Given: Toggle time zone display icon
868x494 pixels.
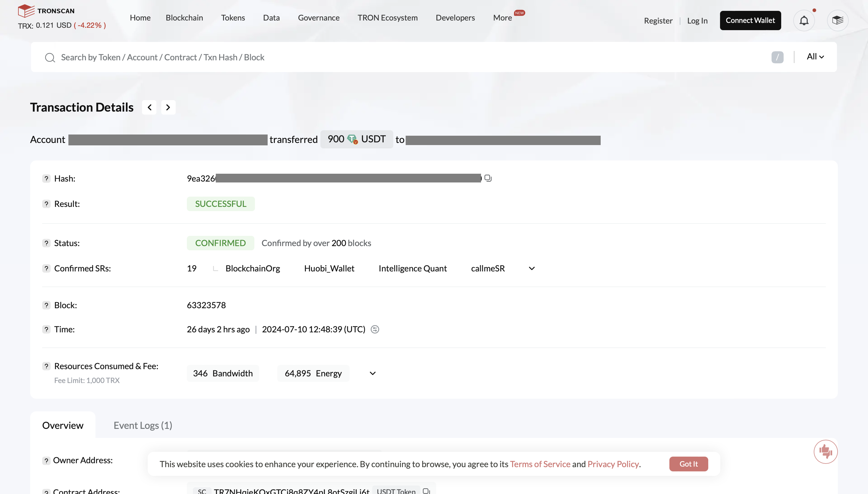Looking at the screenshot, I should [x=375, y=329].
